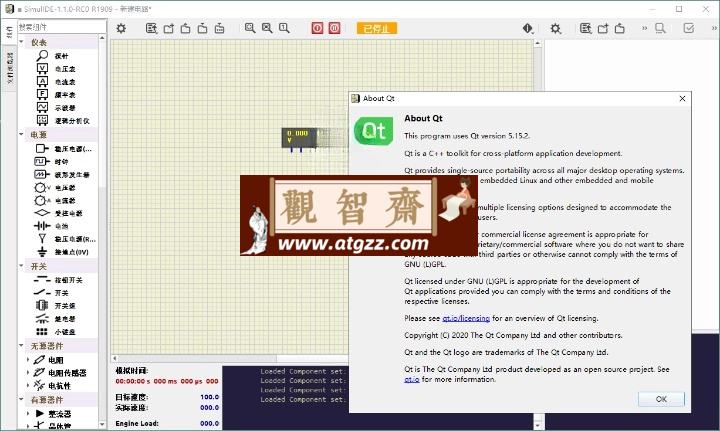Click the zoom 1:1 magnifier icon
The image size is (720, 431).
click(x=284, y=28)
